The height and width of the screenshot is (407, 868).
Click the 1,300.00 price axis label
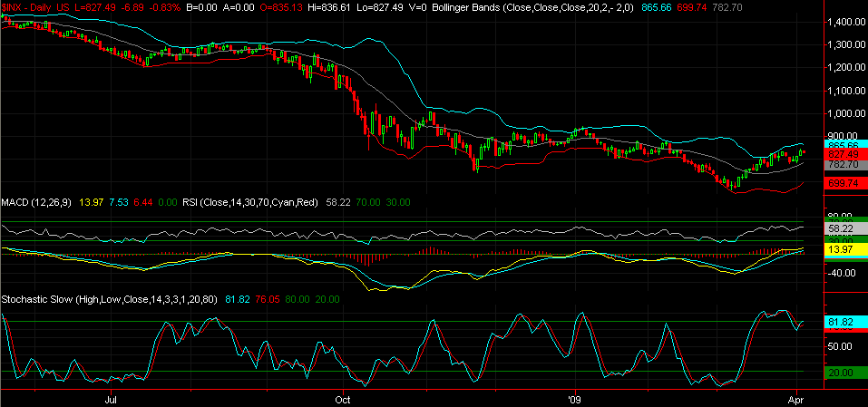point(844,44)
